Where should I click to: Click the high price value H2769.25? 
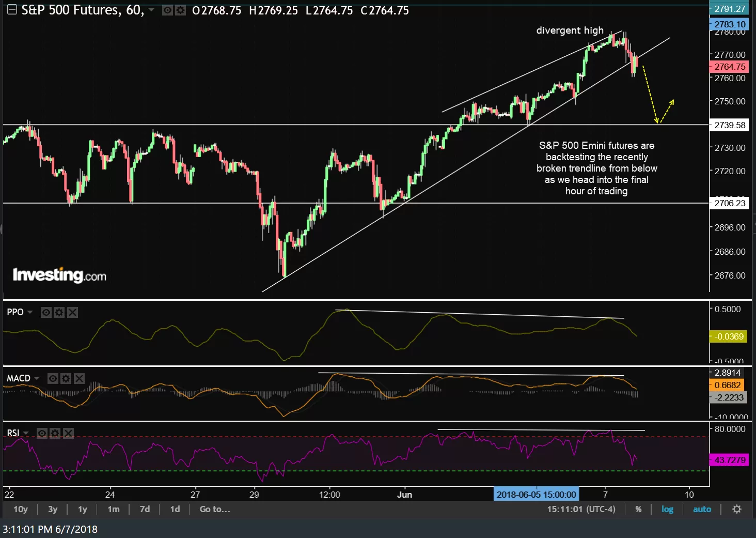(x=273, y=10)
